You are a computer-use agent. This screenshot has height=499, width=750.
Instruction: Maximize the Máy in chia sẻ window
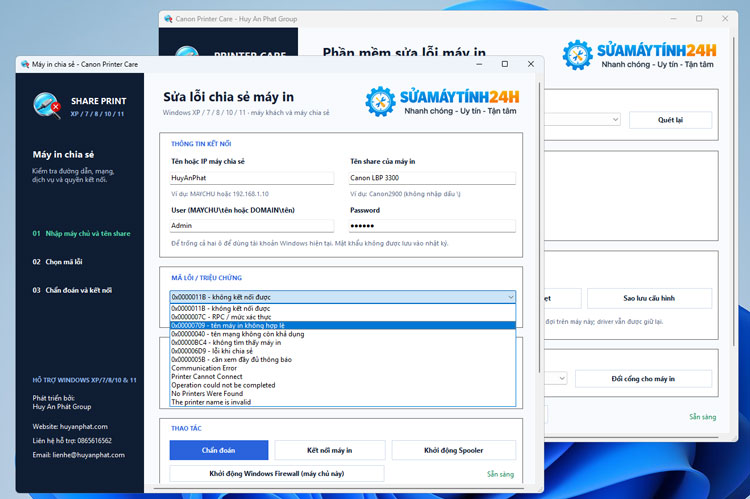(505, 64)
